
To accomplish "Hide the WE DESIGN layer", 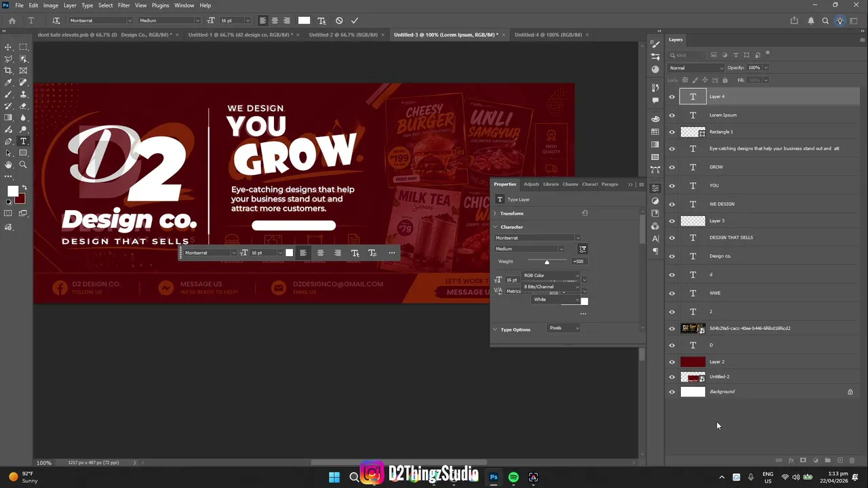I will [x=672, y=204].
